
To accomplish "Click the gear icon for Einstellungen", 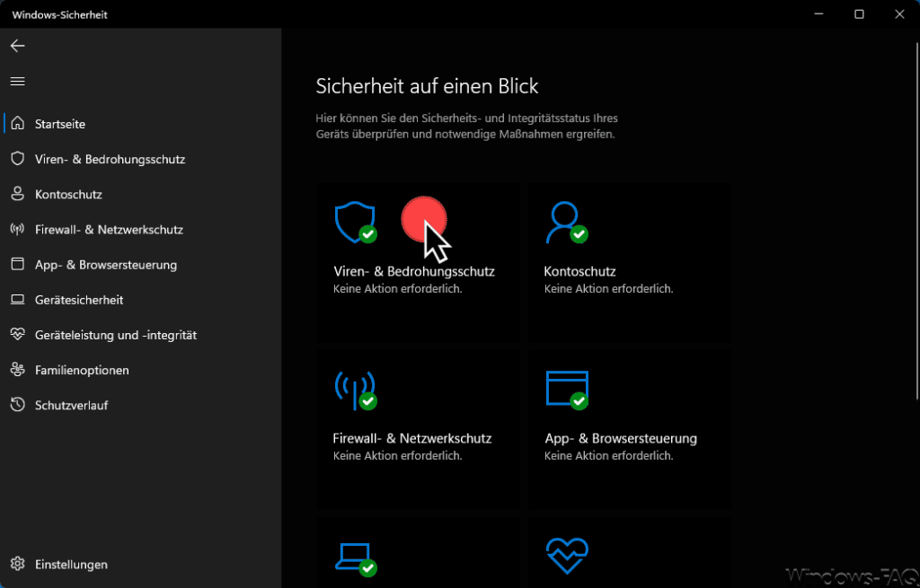I will pos(18,564).
